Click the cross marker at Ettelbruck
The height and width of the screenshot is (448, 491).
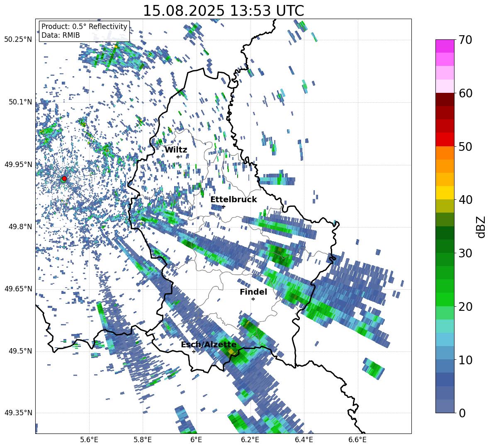point(224,206)
